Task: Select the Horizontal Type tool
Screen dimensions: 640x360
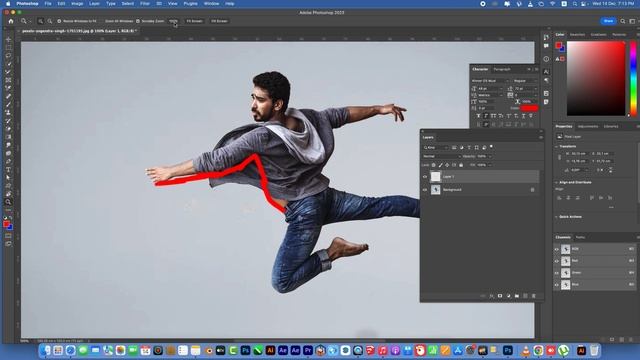Action: pos(8,169)
